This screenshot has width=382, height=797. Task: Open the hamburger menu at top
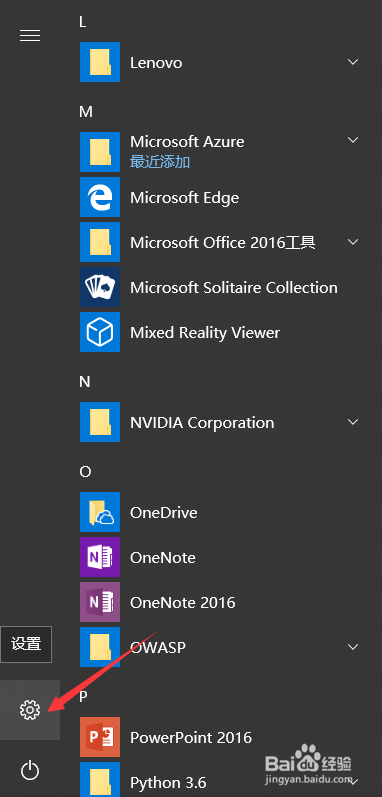click(x=29, y=35)
